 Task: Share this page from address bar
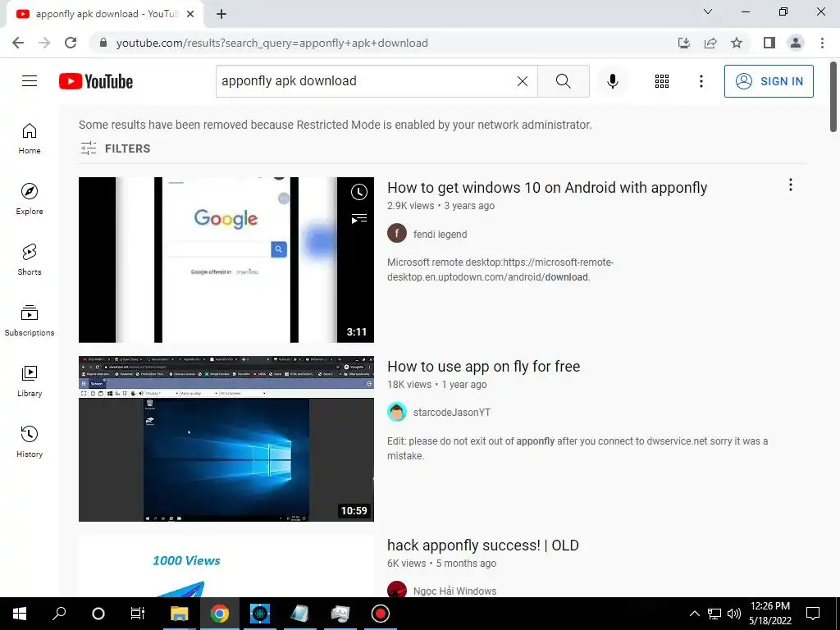pyautogui.click(x=710, y=43)
